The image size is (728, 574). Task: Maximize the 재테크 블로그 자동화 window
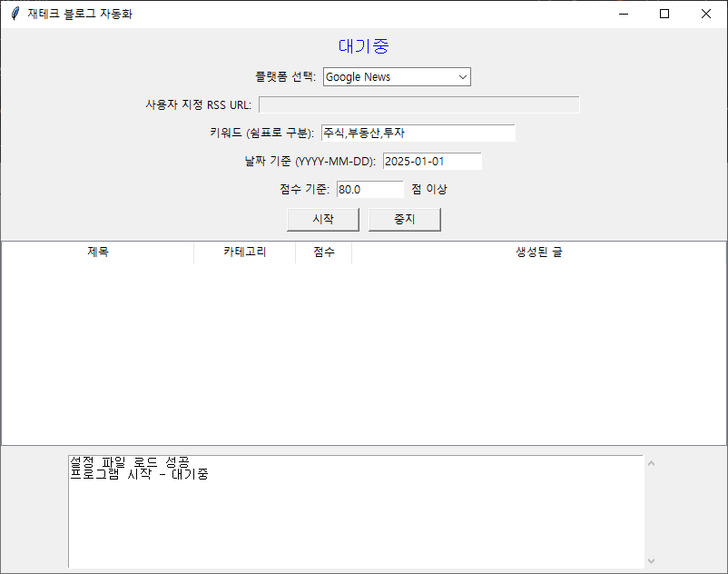[664, 14]
